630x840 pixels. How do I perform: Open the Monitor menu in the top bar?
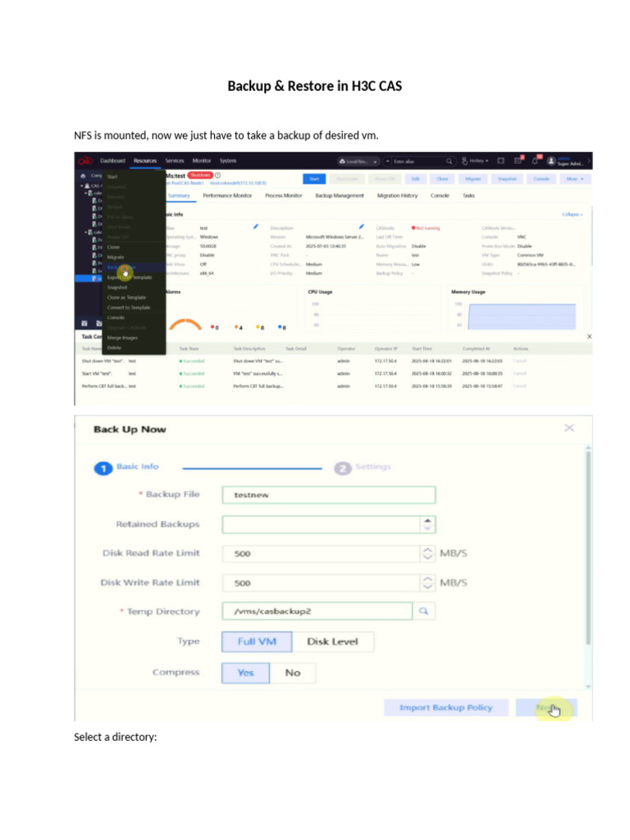202,161
